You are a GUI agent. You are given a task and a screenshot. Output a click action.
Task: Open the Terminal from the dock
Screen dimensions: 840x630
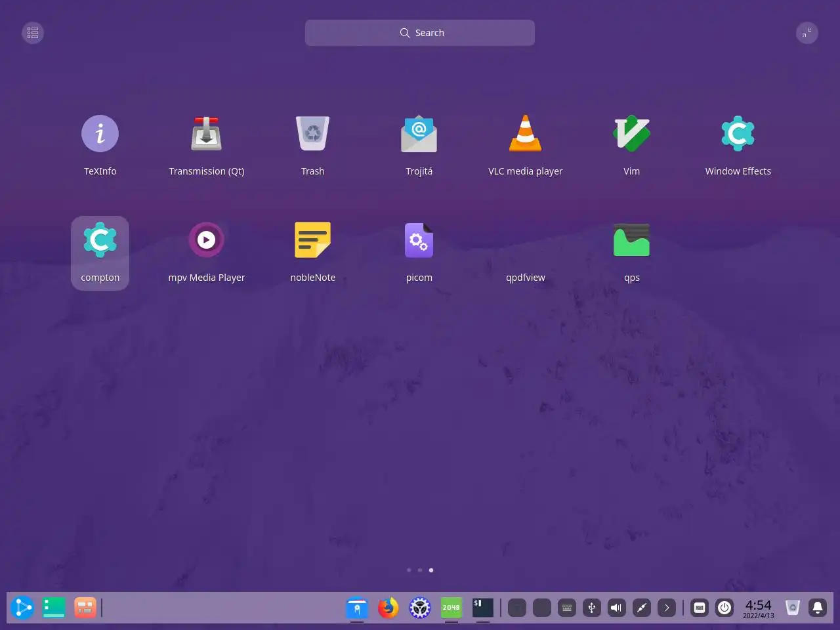(x=483, y=608)
